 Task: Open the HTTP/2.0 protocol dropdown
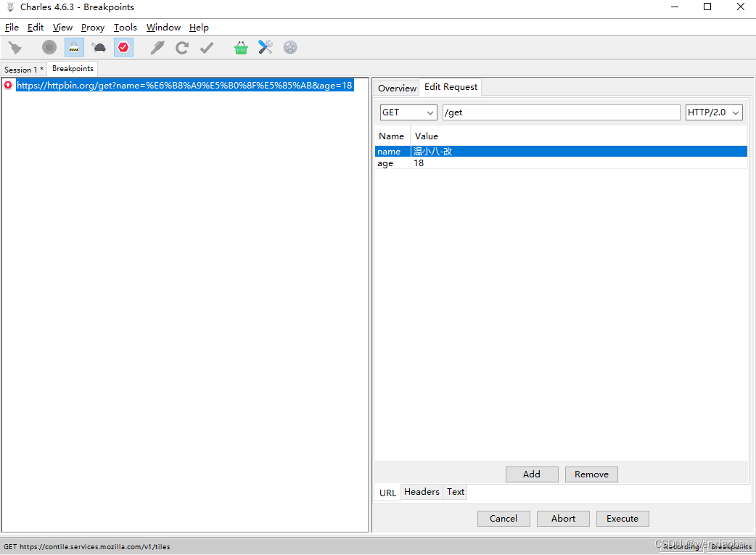[x=714, y=112]
